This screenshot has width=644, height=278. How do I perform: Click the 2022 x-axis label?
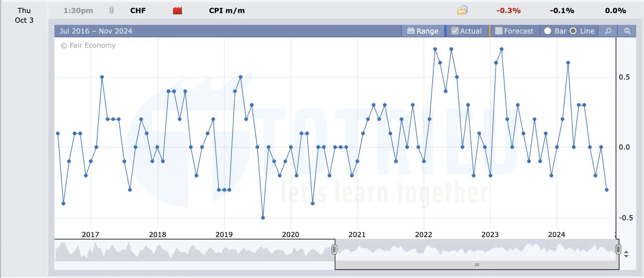[424, 235]
